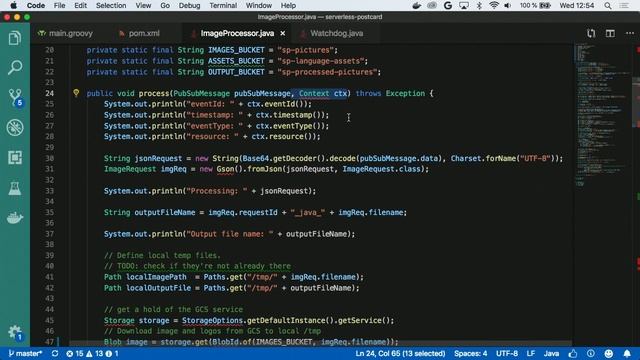Viewport: 640px width, 360px height.
Task: Change end of line sequence LF
Action: click(x=531, y=353)
